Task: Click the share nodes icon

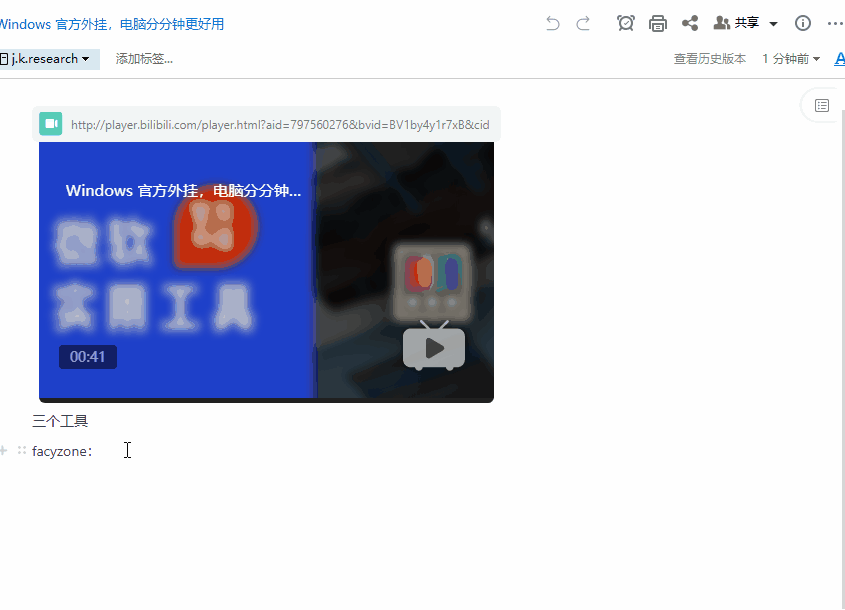Action: pyautogui.click(x=690, y=23)
